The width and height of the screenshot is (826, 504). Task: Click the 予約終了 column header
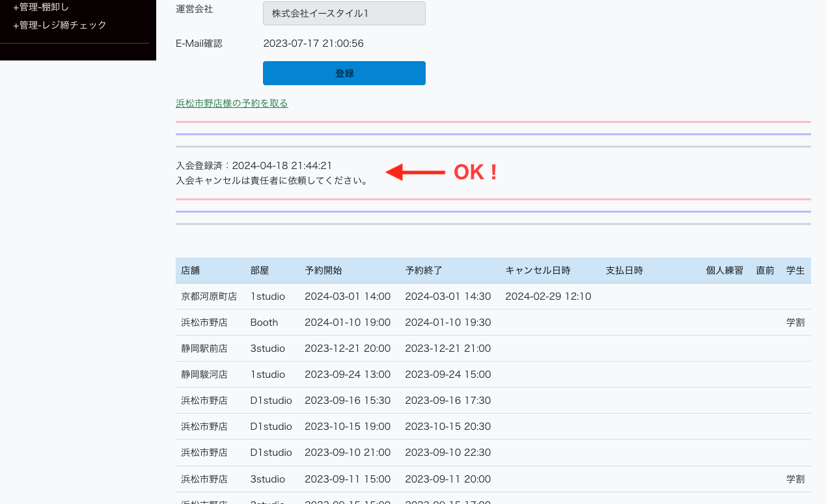(x=423, y=271)
